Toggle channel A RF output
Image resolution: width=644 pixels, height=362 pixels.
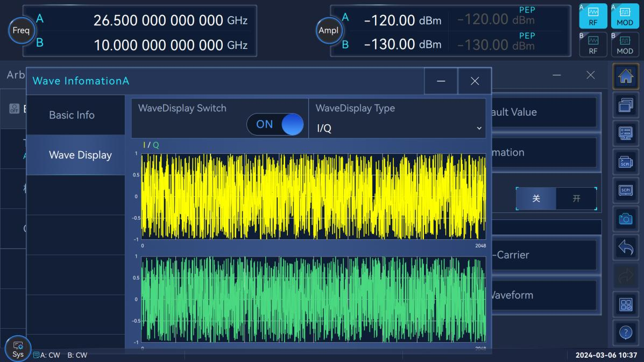pos(593,17)
